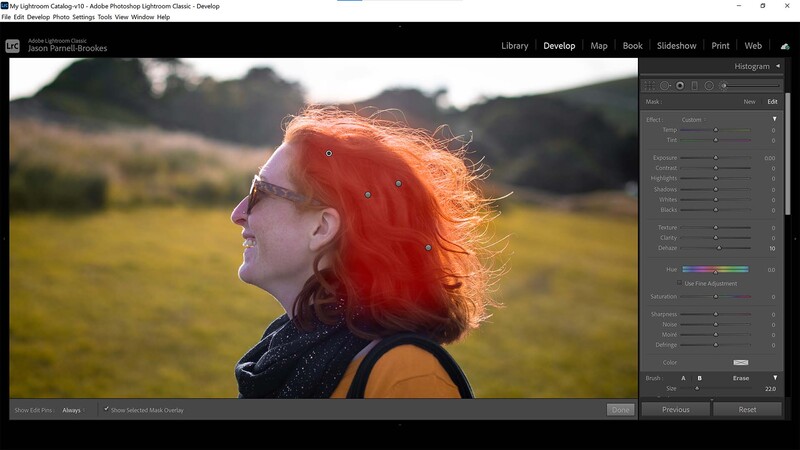Open the Edit menu in menu bar
This screenshot has width=800, height=450.
coord(19,17)
